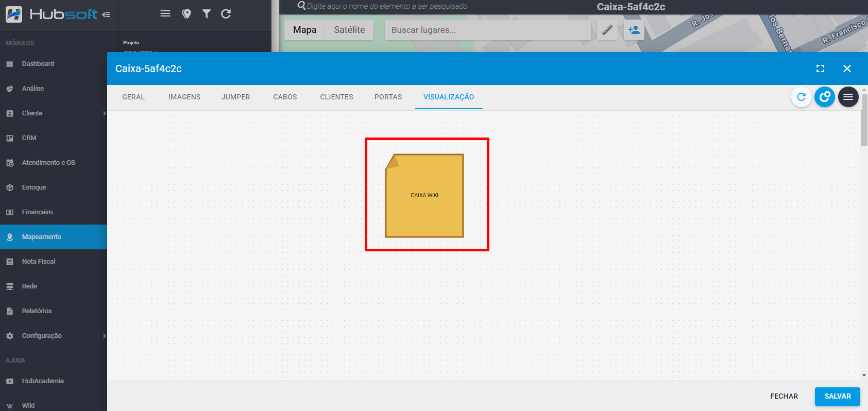The width and height of the screenshot is (868, 411).
Task: Click the Dashboard module icon
Action: point(10,64)
